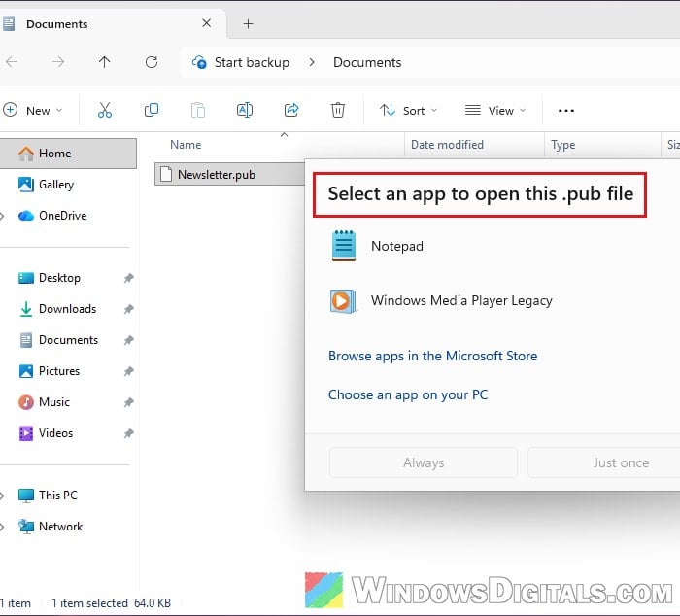Click Documents breadcrumb in address bar
The width and height of the screenshot is (680, 616).
(367, 62)
